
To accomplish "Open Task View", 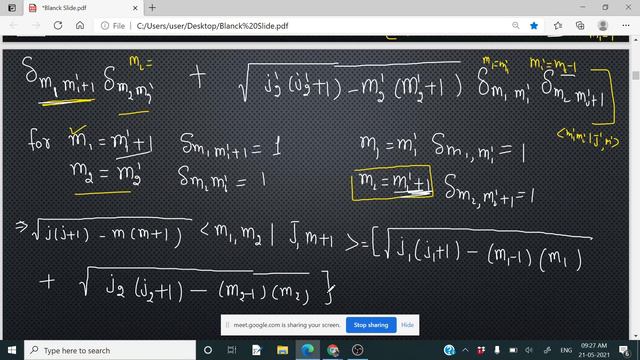I will (x=232, y=350).
